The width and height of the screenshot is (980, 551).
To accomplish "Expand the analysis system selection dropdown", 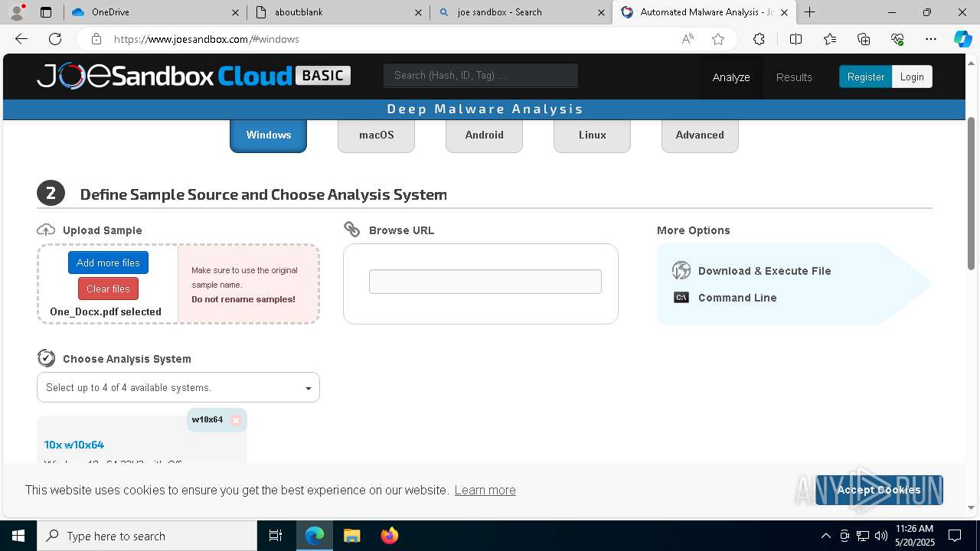I will pyautogui.click(x=178, y=387).
